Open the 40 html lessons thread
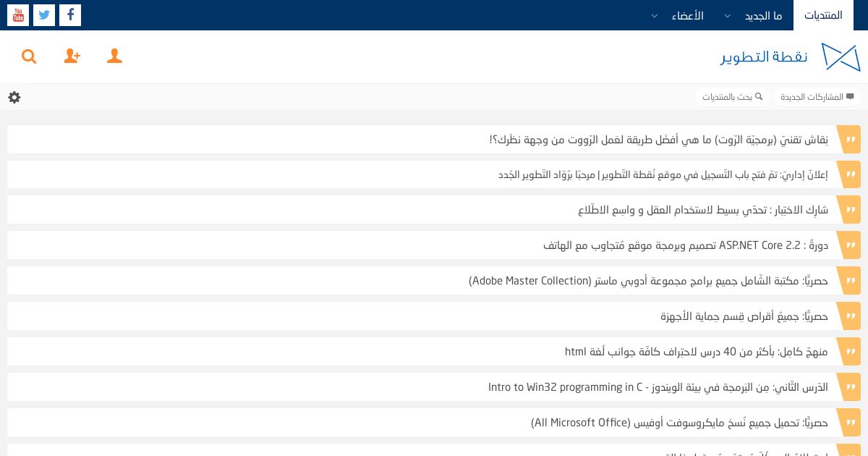This screenshot has height=456, width=868. tap(697, 352)
